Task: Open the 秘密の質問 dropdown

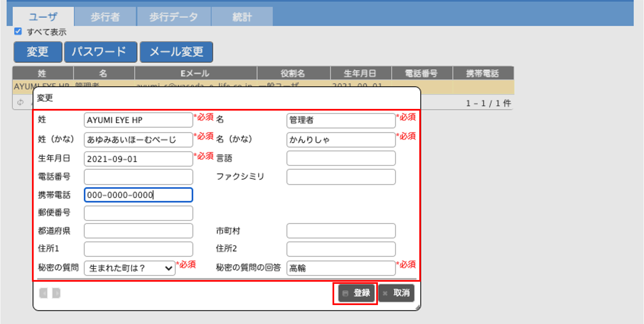Action: (x=130, y=268)
